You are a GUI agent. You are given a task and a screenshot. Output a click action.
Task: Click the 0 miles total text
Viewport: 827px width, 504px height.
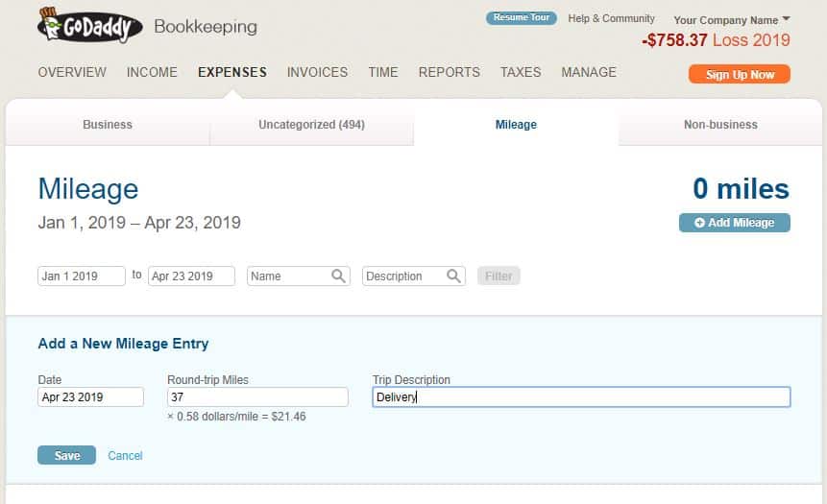click(x=741, y=189)
